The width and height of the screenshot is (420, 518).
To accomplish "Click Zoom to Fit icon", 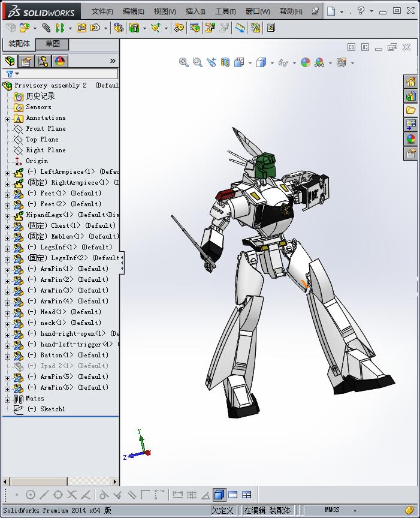I will (x=183, y=62).
